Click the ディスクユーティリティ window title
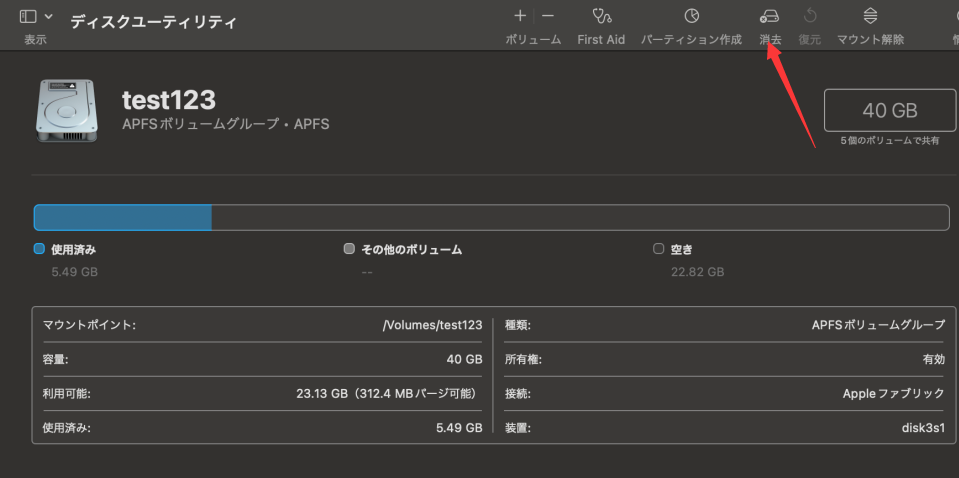959x478 pixels. point(153,20)
